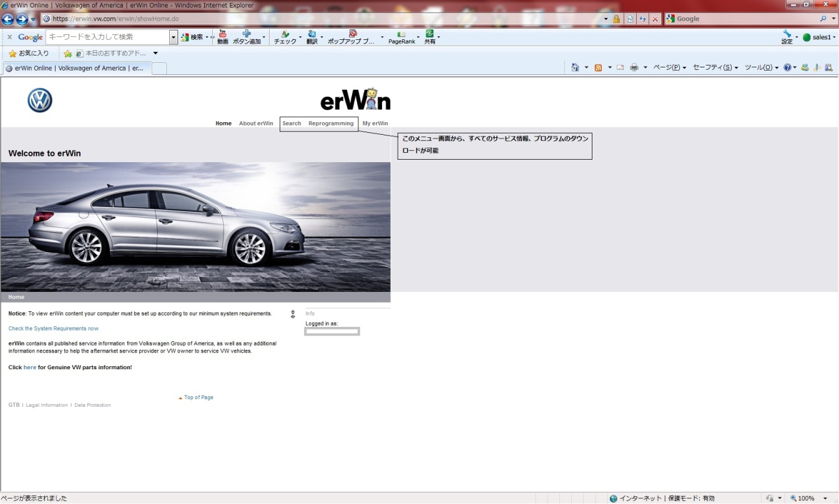Go to browser home page icon
The height and width of the screenshot is (504, 839).
click(576, 67)
